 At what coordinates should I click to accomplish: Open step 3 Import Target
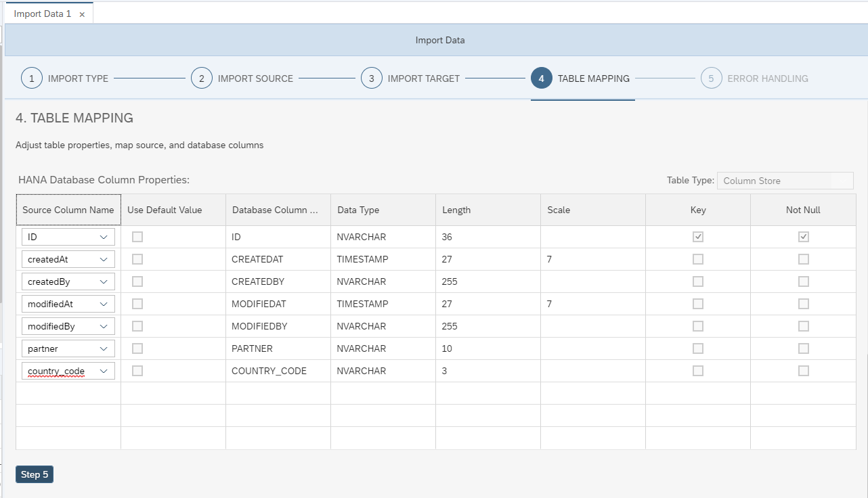click(371, 78)
